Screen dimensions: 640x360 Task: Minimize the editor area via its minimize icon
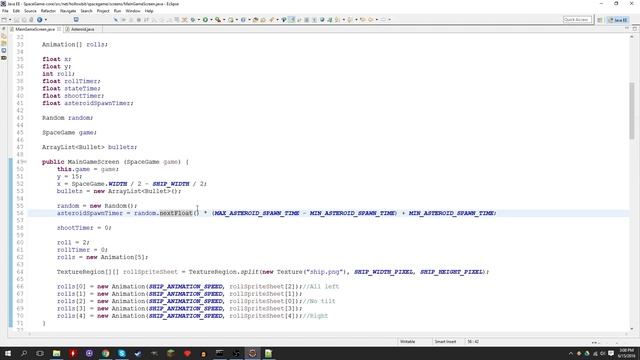627,29
